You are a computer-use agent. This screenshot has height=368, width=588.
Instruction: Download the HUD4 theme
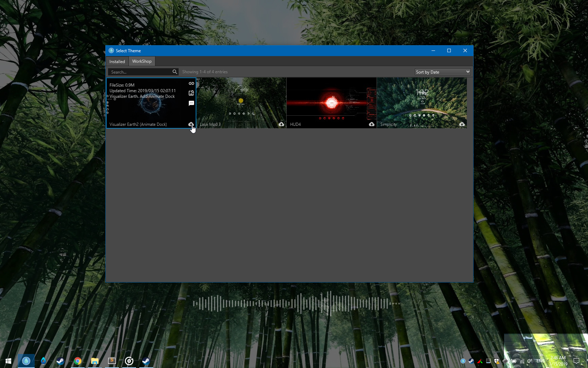click(x=371, y=124)
